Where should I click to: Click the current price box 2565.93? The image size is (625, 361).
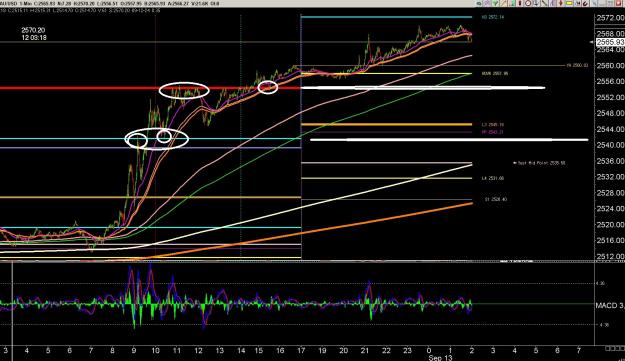(610, 42)
